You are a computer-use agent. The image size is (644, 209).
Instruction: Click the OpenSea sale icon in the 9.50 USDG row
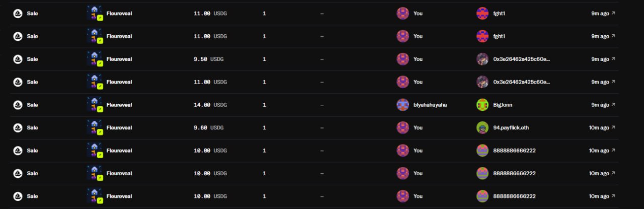(18, 59)
